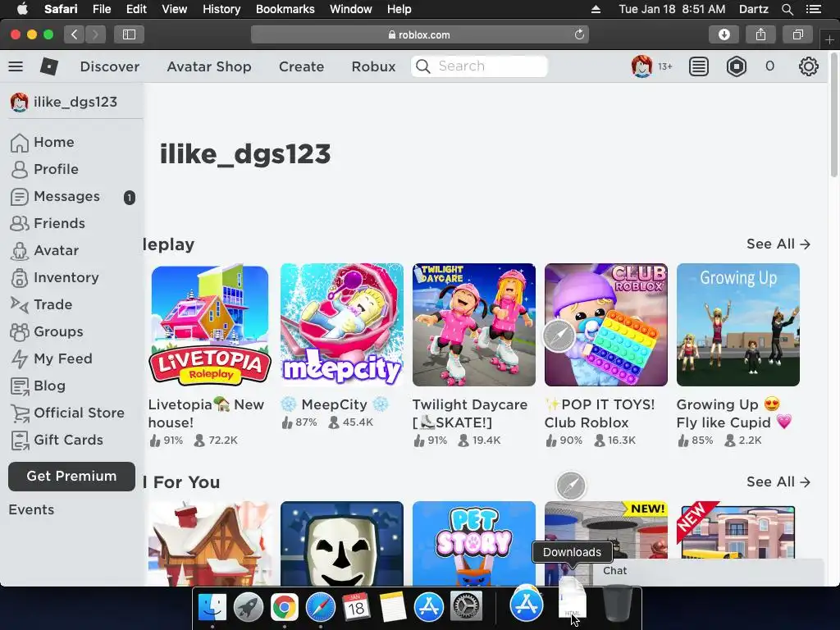
Task: Open Messages in the sidebar
Action: (55, 197)
